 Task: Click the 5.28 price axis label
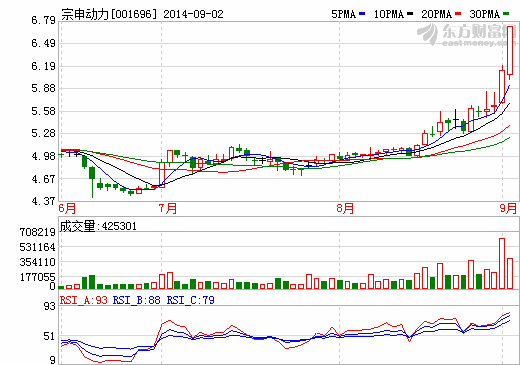point(43,133)
